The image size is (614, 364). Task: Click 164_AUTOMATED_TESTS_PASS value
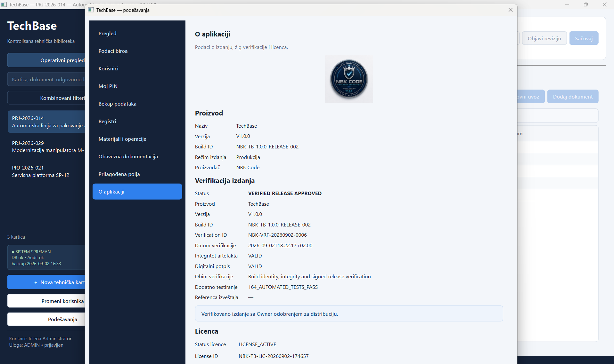[283, 287]
